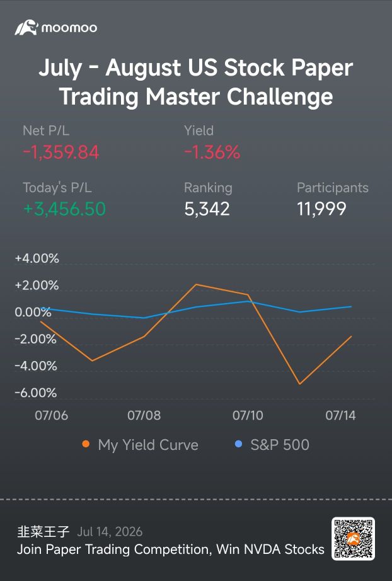Click the Yield value -1.36%

212,152
